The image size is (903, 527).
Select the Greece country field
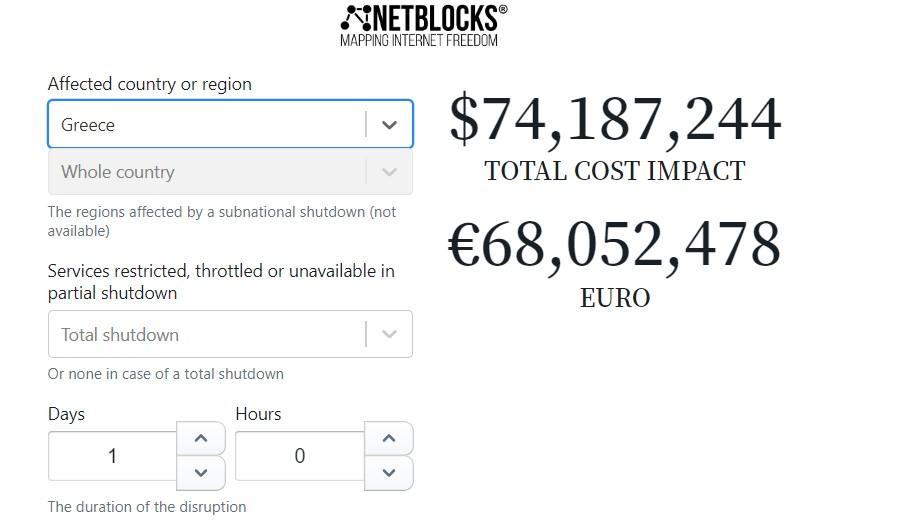coord(230,124)
